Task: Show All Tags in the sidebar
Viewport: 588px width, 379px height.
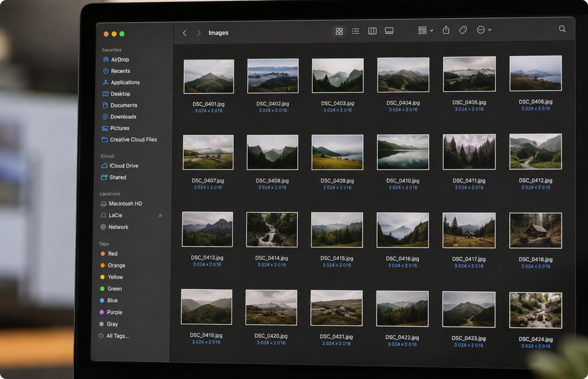Action: pyautogui.click(x=114, y=336)
